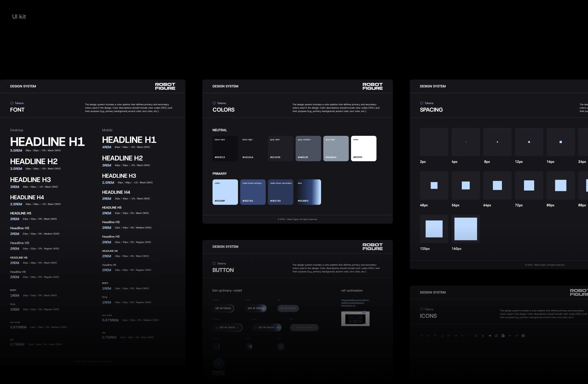Click the minus icon in Icons row

(469, 336)
